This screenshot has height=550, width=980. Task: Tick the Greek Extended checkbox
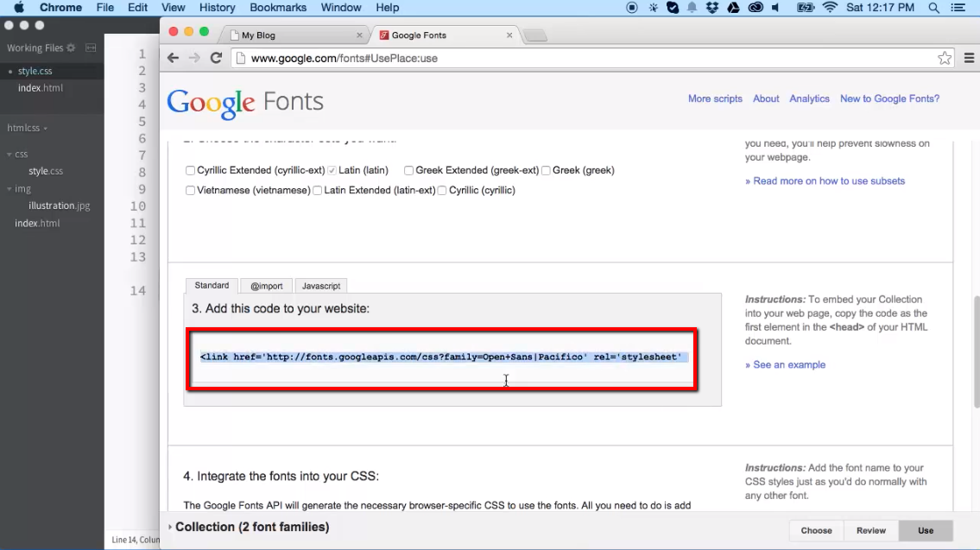[x=408, y=171]
